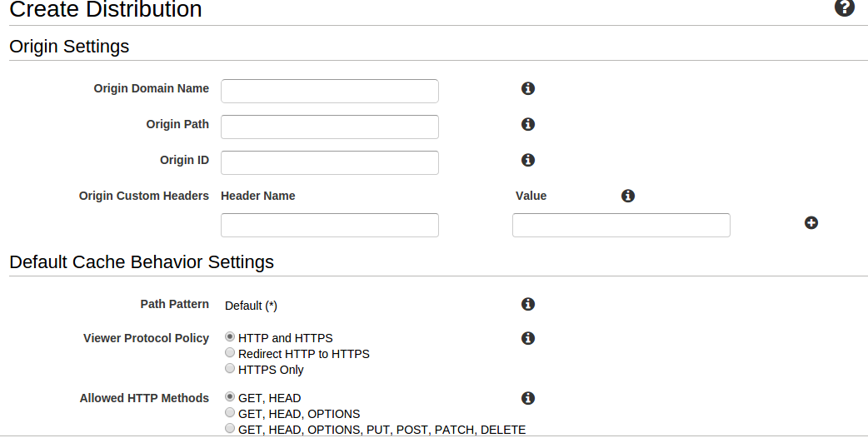Open Allowed HTTP Methods info icon

(528, 398)
